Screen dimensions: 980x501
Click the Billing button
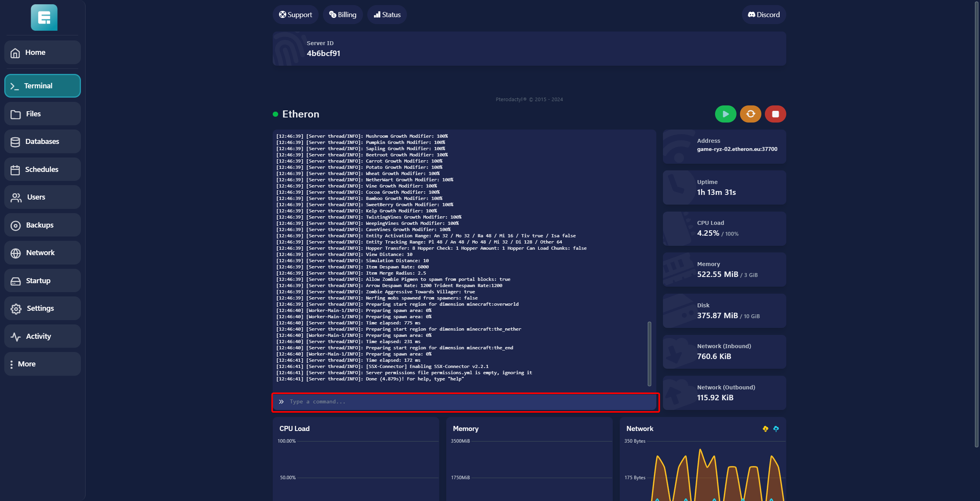[x=342, y=15]
